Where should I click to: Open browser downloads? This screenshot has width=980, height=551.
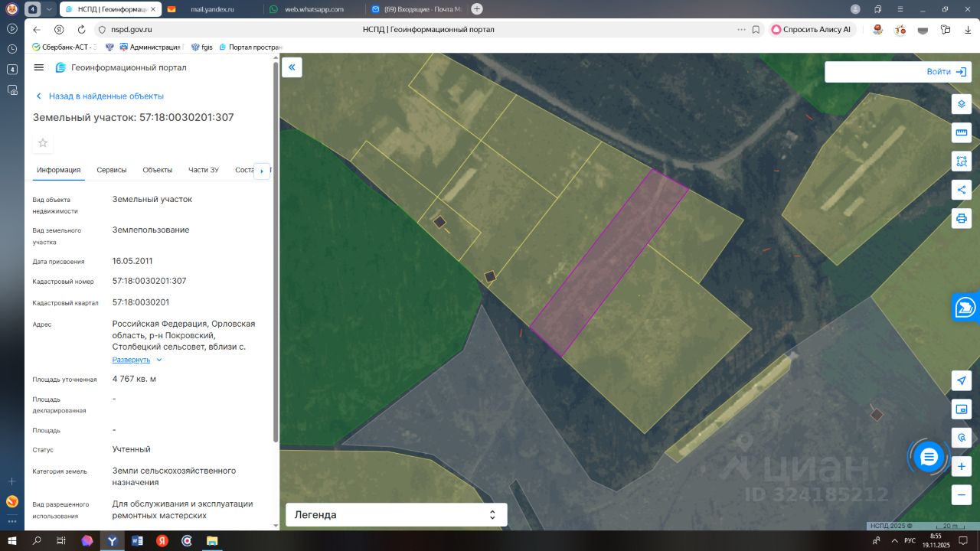969,30
